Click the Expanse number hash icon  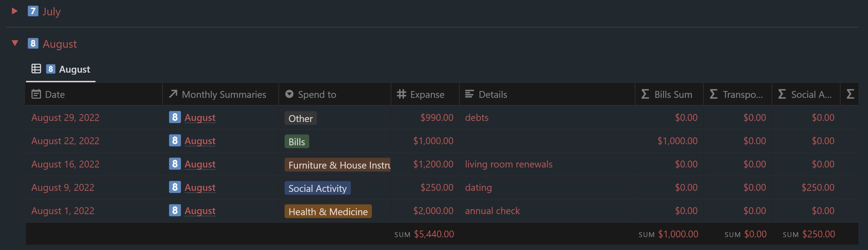401,94
